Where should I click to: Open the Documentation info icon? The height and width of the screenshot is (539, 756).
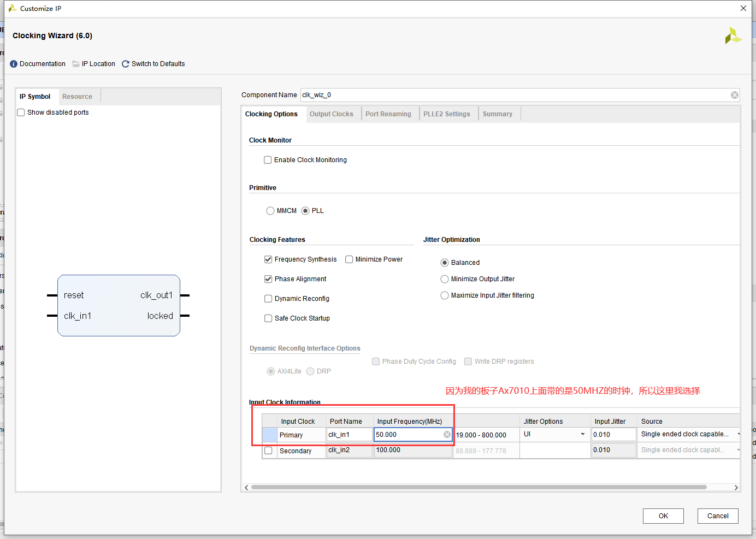point(14,64)
